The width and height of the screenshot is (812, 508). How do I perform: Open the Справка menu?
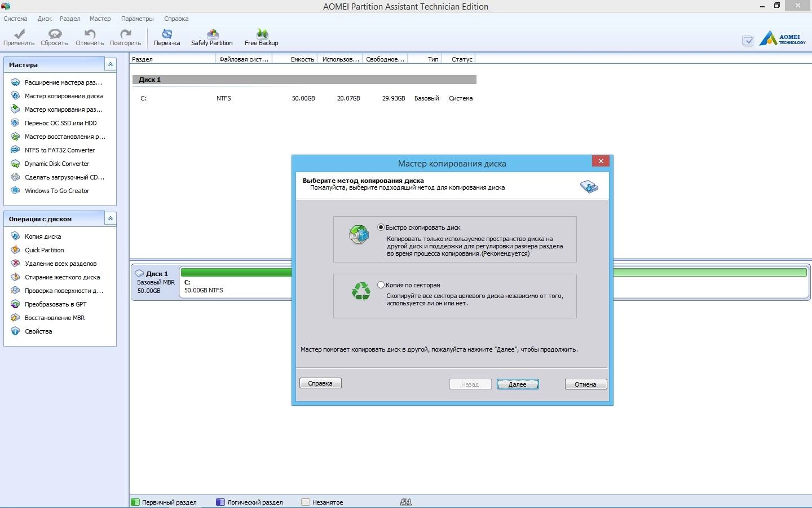click(176, 19)
